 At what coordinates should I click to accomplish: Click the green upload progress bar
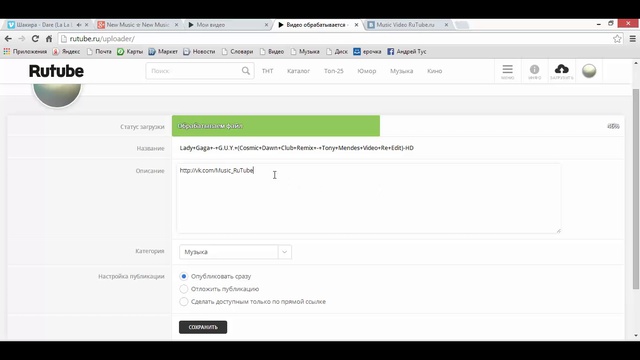pos(276,126)
